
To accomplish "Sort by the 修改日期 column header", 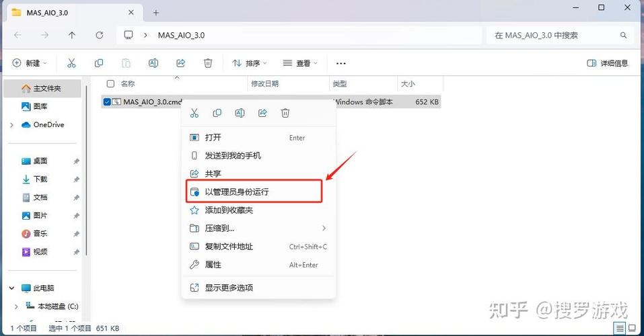I will [265, 84].
